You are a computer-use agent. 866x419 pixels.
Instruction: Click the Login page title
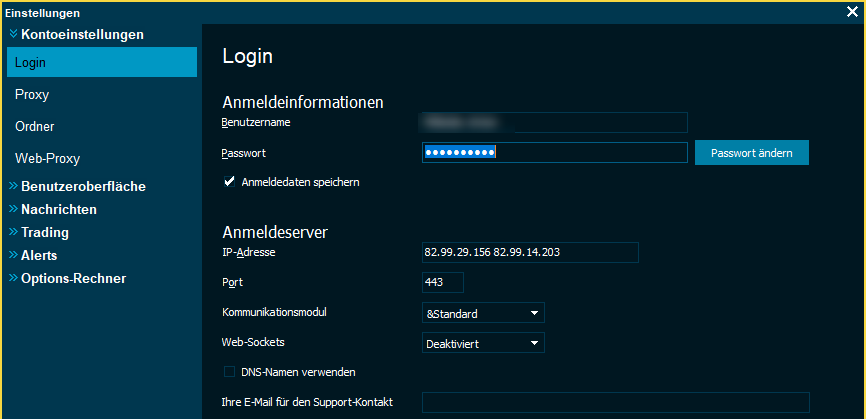coord(247,56)
